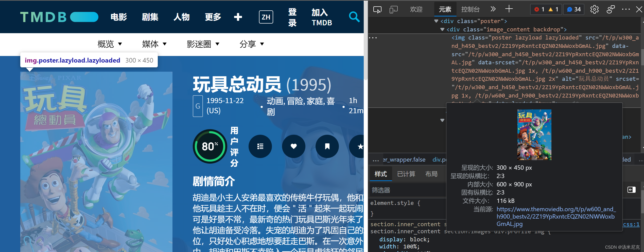Viewport: 644px width, 252px height.
Task: Click the 登录 login link
Action: click(292, 17)
